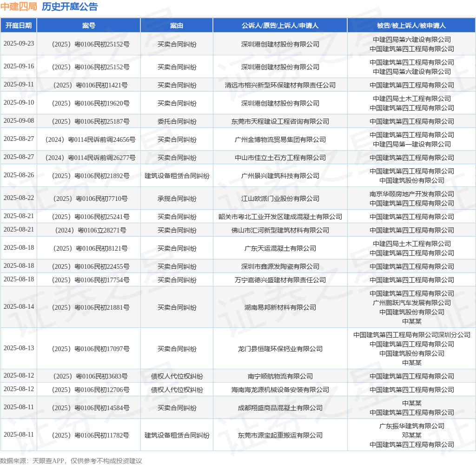Viewport: 476px width, 465px height.
Task: Click case number (2025)粤0106民初22455号
Action: [x=91, y=266]
